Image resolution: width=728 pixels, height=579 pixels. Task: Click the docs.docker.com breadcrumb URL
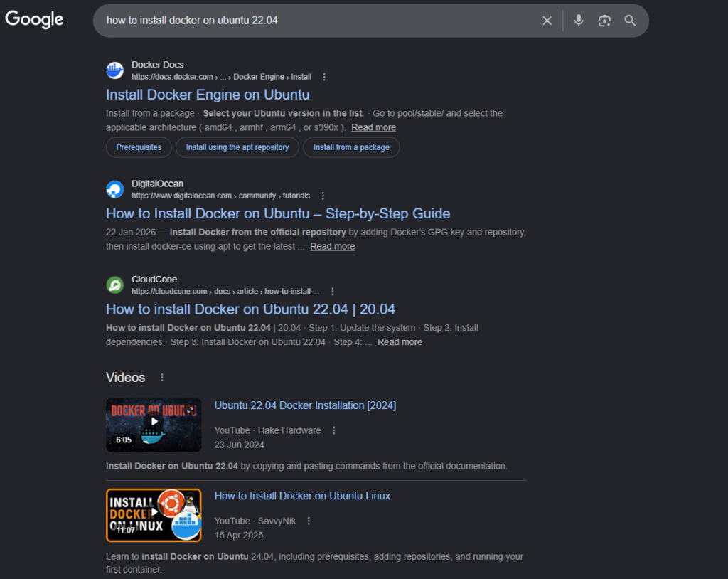(222, 77)
